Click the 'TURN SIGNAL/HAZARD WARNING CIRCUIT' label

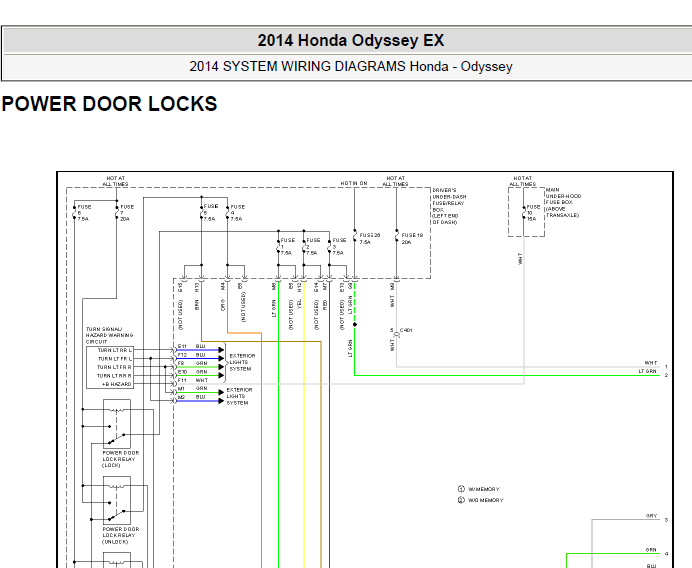109,335
